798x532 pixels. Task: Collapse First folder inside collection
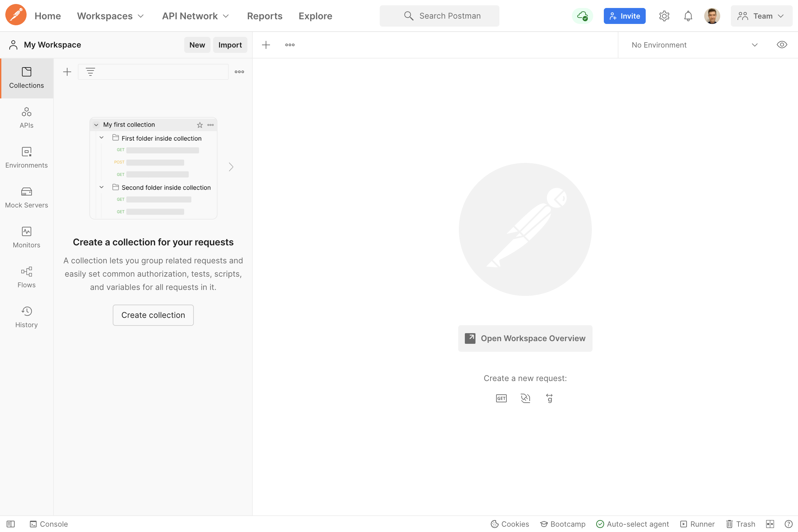pyautogui.click(x=102, y=138)
